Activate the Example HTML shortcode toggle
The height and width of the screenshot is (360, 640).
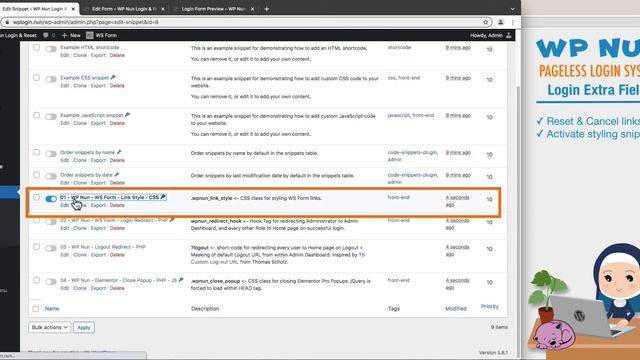51,49
